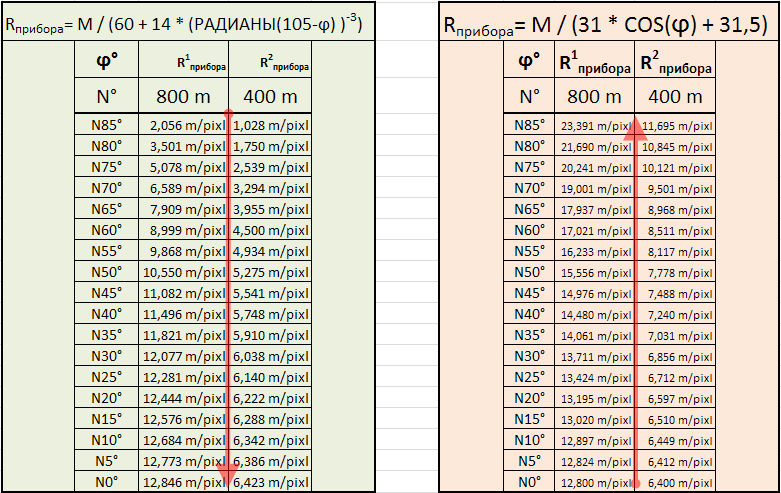Viewport: 781px width, 493px height.
Task: Select the 12,800 m/pixl cell
Action: click(594, 482)
